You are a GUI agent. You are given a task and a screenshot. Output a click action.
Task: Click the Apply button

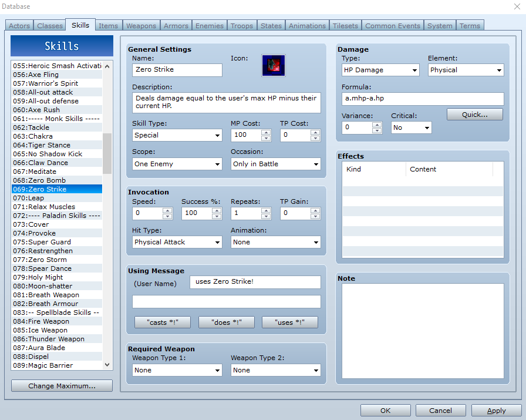click(x=497, y=410)
